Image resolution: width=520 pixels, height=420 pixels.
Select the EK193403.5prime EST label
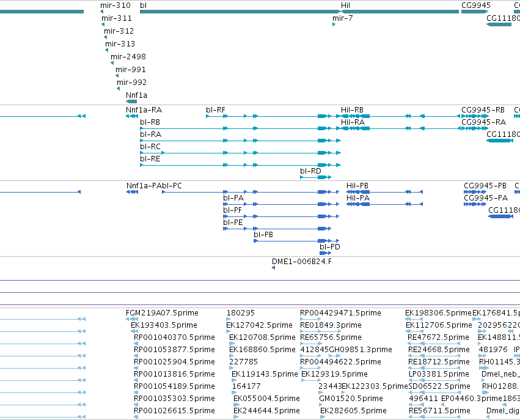(x=164, y=325)
